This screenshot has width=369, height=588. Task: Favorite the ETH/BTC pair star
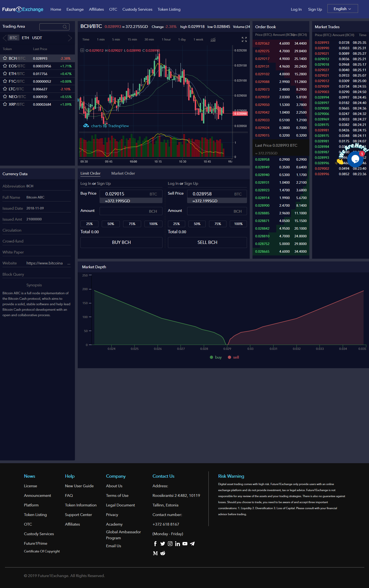pos(5,74)
